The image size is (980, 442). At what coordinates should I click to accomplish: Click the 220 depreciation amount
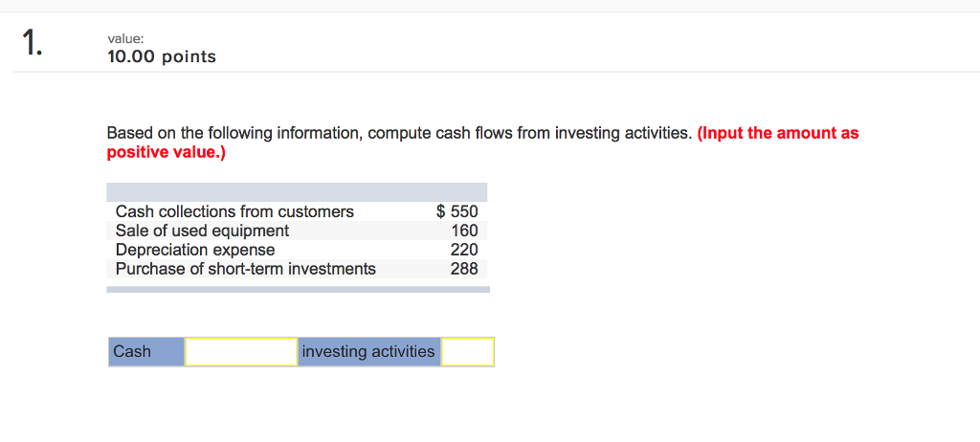(x=464, y=250)
